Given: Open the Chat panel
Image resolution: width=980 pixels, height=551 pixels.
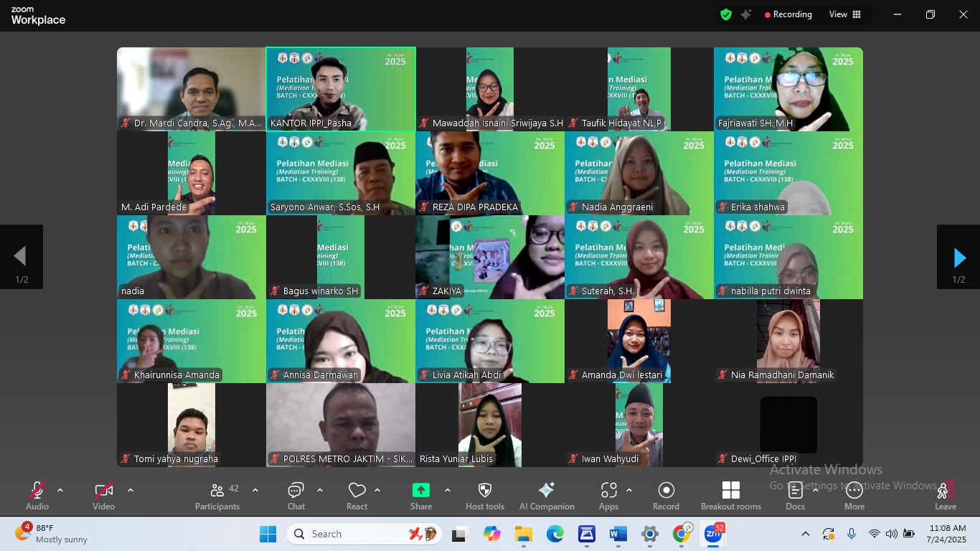Looking at the screenshot, I should click(x=296, y=495).
